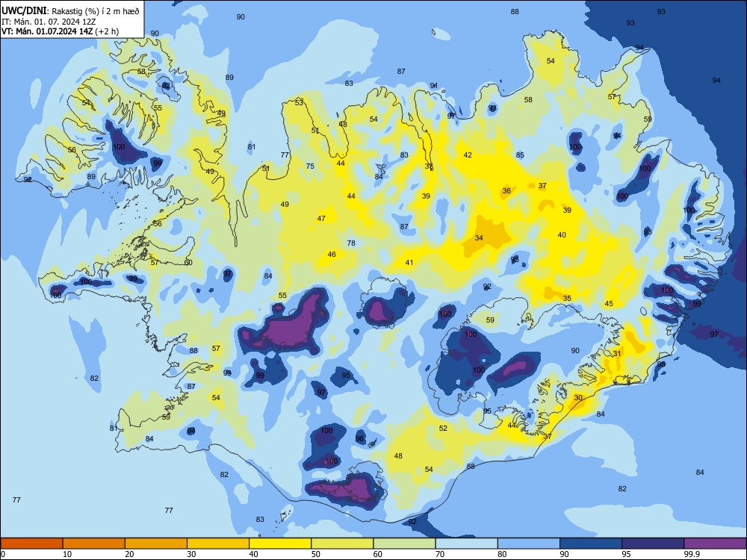This screenshot has width=747, height=560.
Task: Select the 95–99.9% indigo legend swatch
Action: point(653,544)
